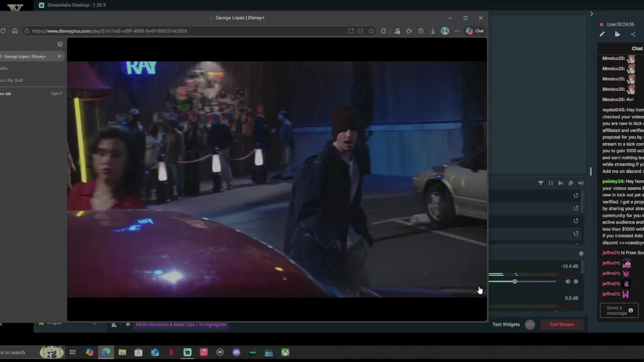
Task: Open Streamlabs Desktop from taskbar
Action: pyautogui.click(x=188, y=352)
